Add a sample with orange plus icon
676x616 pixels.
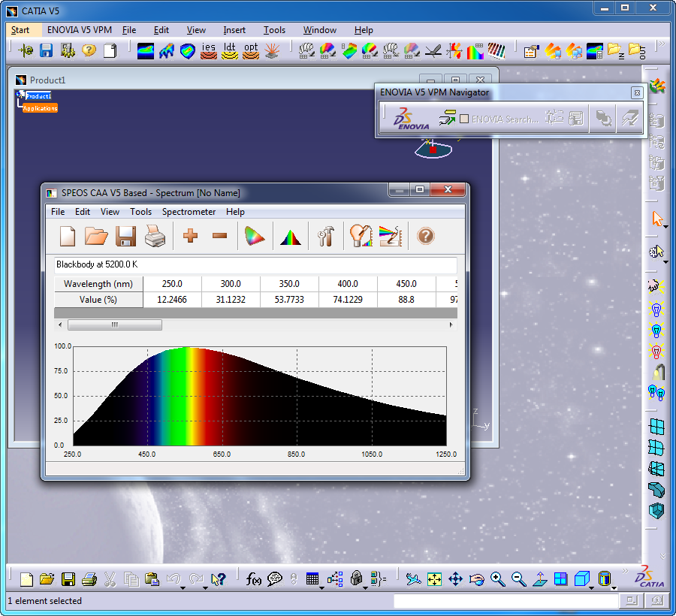(190, 235)
